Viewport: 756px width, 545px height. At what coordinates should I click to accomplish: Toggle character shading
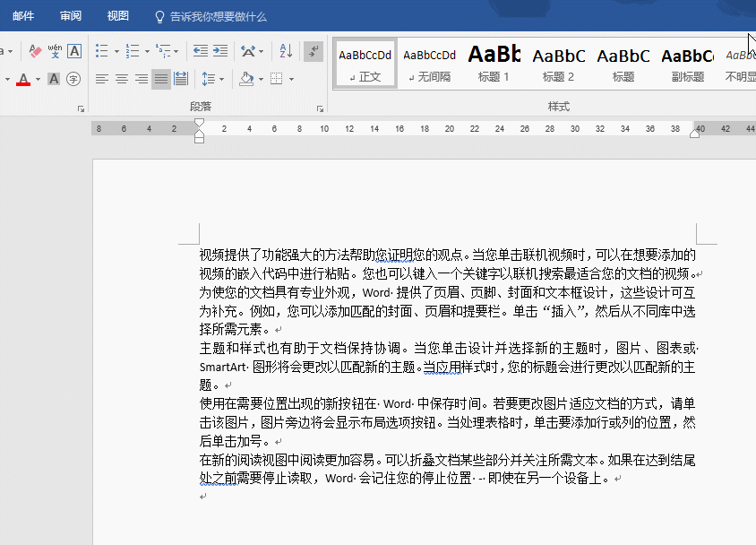click(x=54, y=79)
